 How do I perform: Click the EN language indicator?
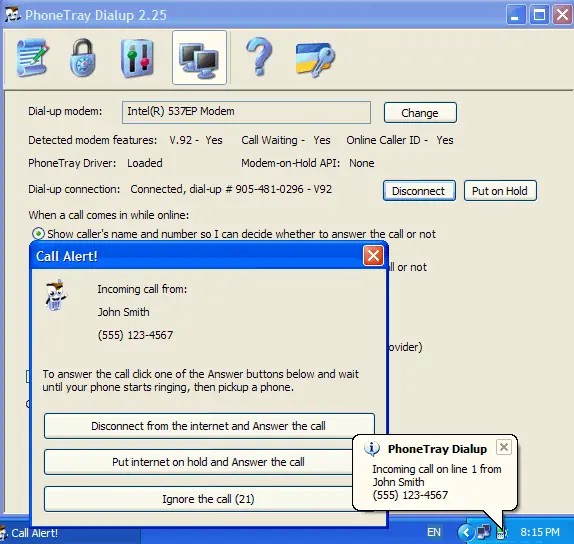434,532
